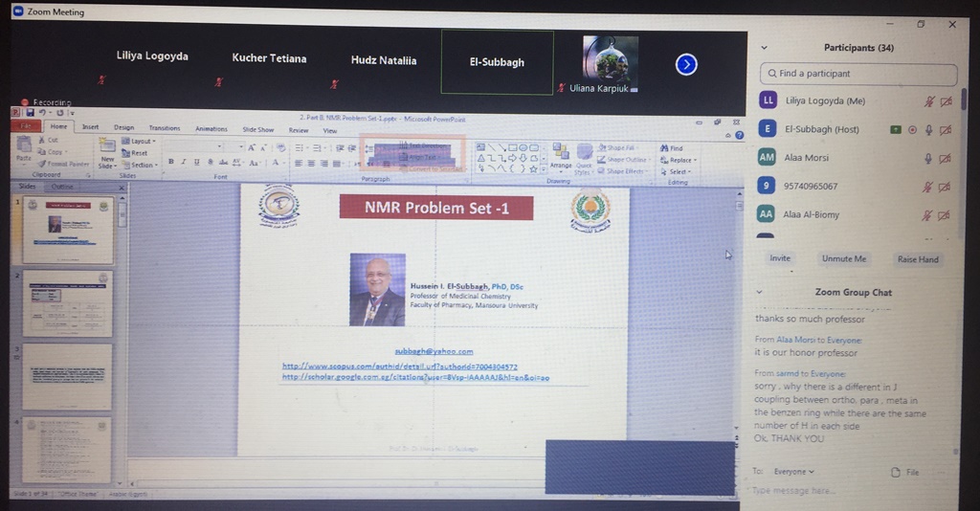Click Alaa Morsi's microphone icon

927,158
